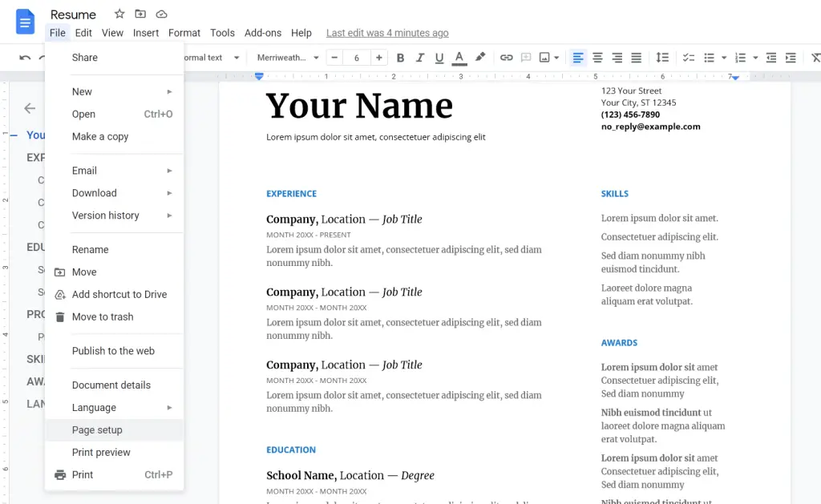Open the Add-ons menu
Screen dimensions: 821x504
click(x=263, y=33)
